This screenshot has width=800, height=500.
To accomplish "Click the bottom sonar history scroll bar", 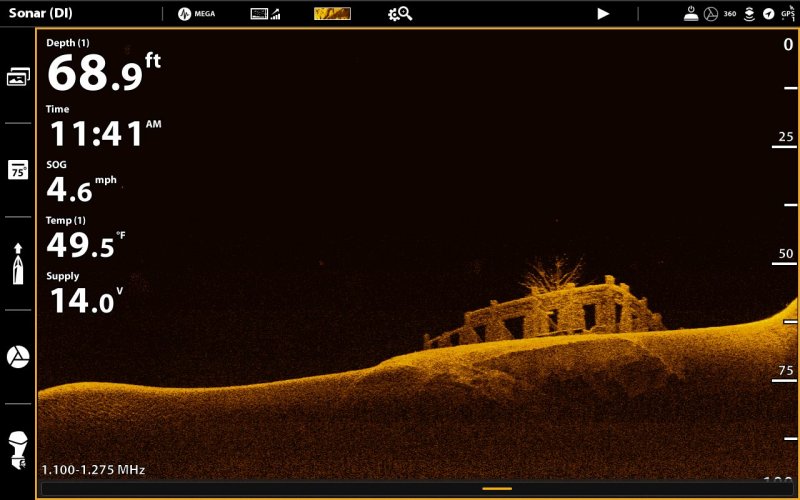I will [400, 489].
